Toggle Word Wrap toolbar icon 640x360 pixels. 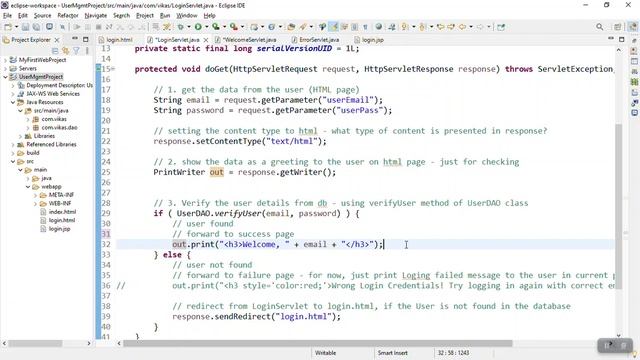(344, 27)
